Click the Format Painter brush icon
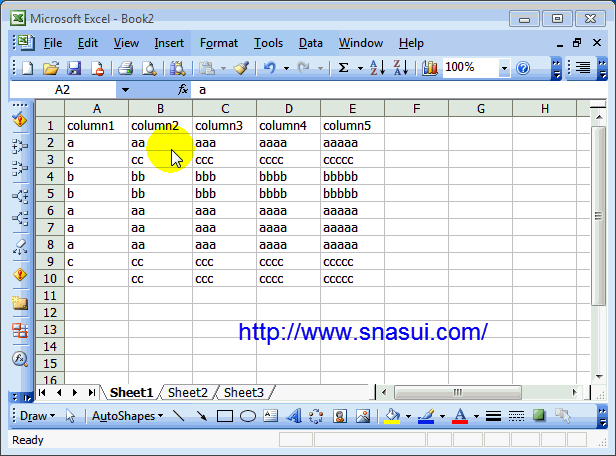 pos(240,68)
